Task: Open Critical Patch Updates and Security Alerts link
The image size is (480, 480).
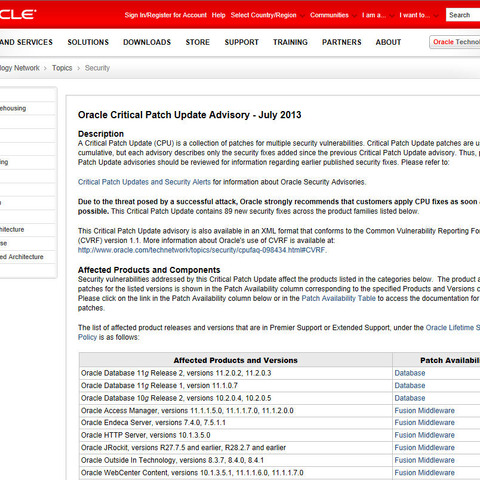Action: pos(144,182)
